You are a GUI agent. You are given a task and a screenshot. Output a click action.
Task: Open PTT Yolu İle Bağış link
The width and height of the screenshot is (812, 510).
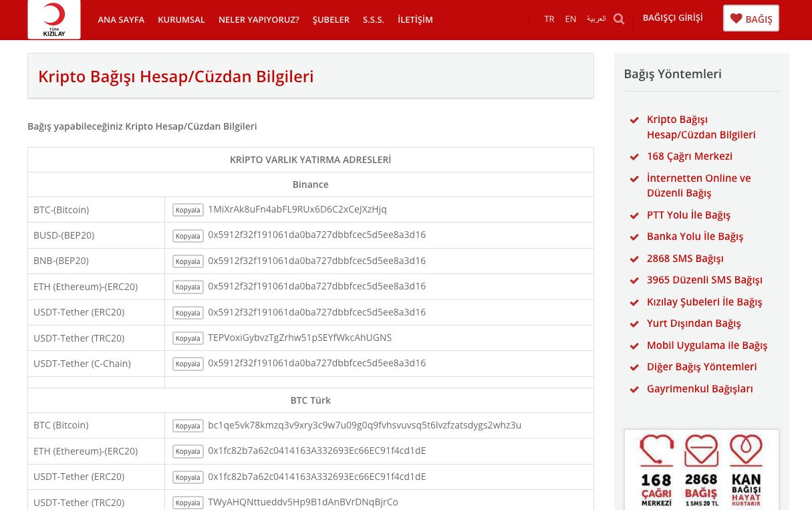point(688,215)
